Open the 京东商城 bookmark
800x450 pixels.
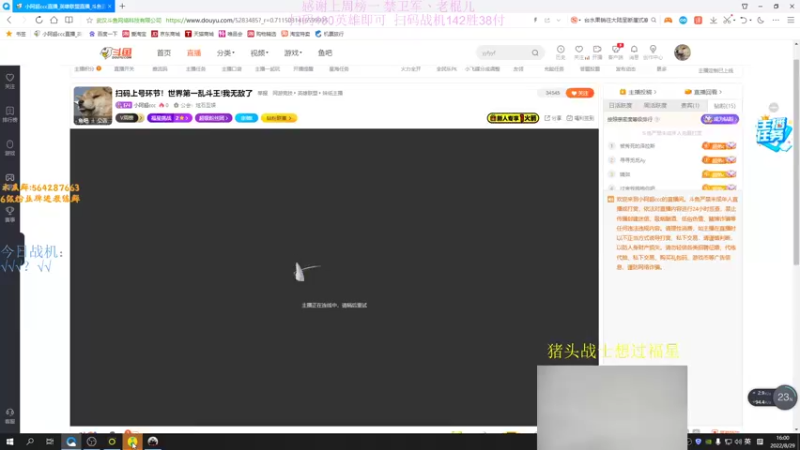[166, 34]
